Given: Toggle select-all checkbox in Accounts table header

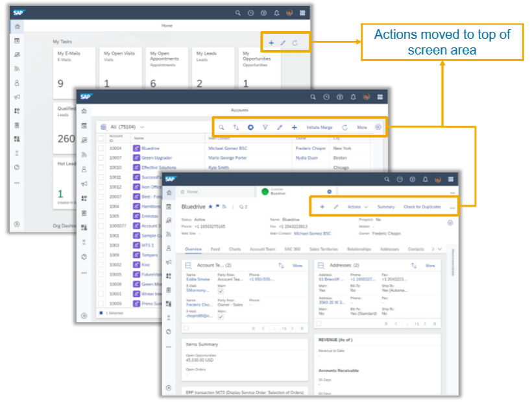Looking at the screenshot, I should [x=101, y=138].
